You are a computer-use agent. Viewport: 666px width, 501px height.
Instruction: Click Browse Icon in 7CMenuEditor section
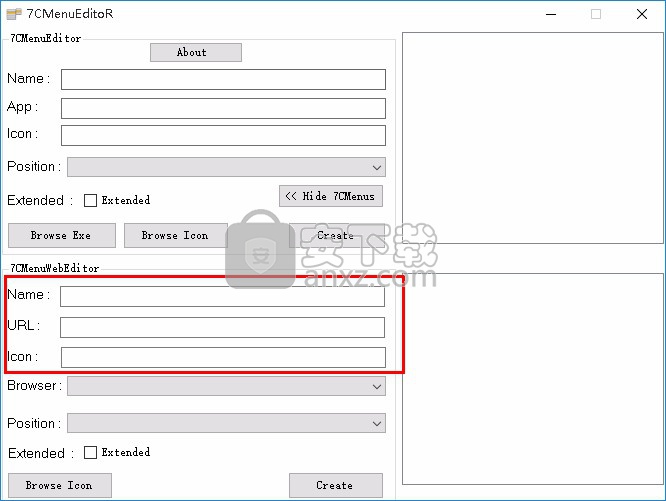175,235
